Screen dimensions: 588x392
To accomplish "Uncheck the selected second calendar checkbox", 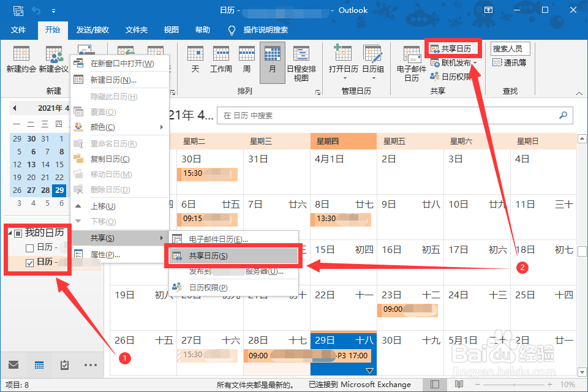I will pos(29,263).
